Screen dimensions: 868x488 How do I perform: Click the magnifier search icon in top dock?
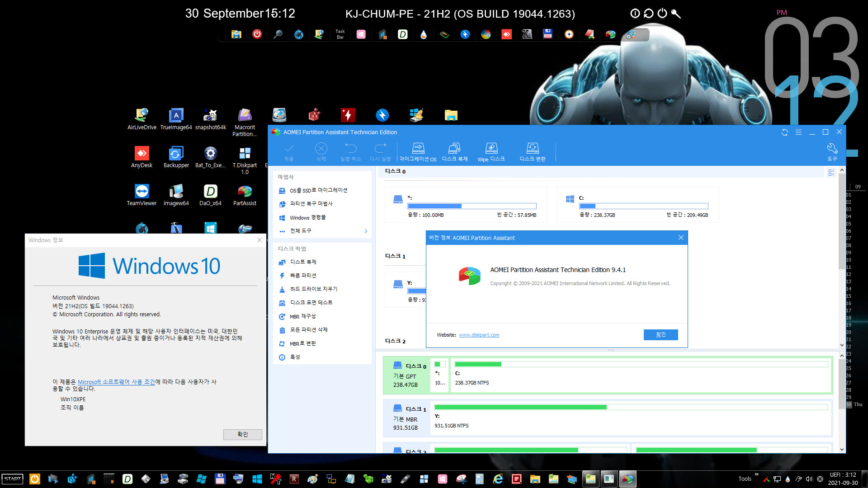click(x=278, y=34)
